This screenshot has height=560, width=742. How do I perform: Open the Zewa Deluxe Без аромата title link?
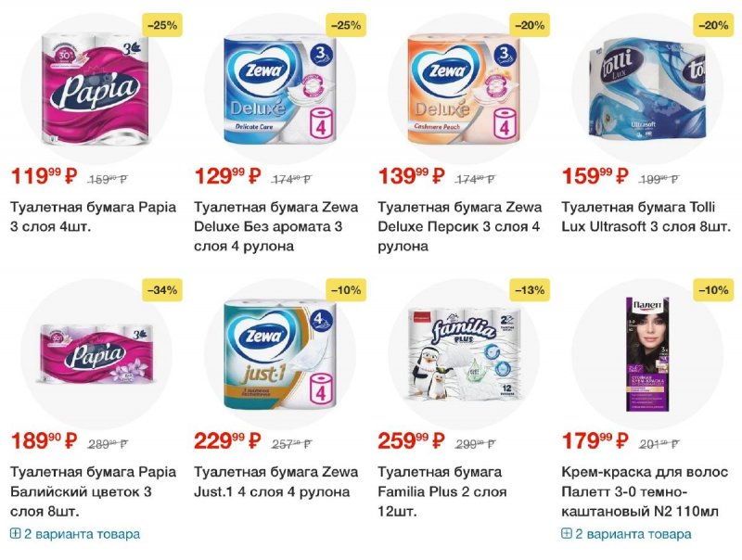point(276,226)
